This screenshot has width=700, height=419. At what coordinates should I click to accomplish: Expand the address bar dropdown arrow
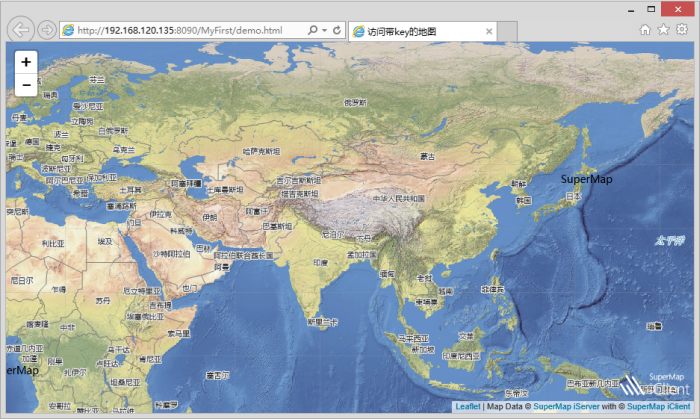(x=325, y=31)
